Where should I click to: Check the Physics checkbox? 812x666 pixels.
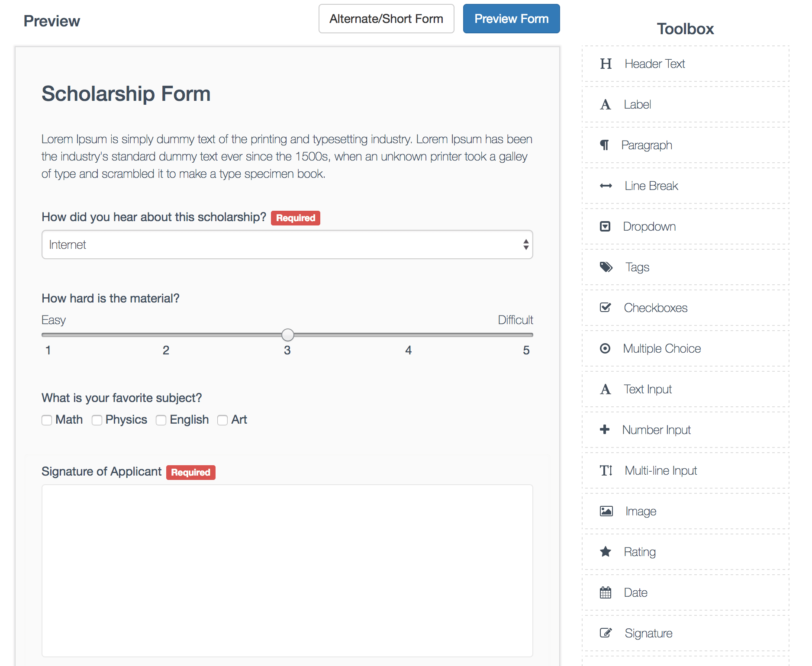(x=97, y=420)
